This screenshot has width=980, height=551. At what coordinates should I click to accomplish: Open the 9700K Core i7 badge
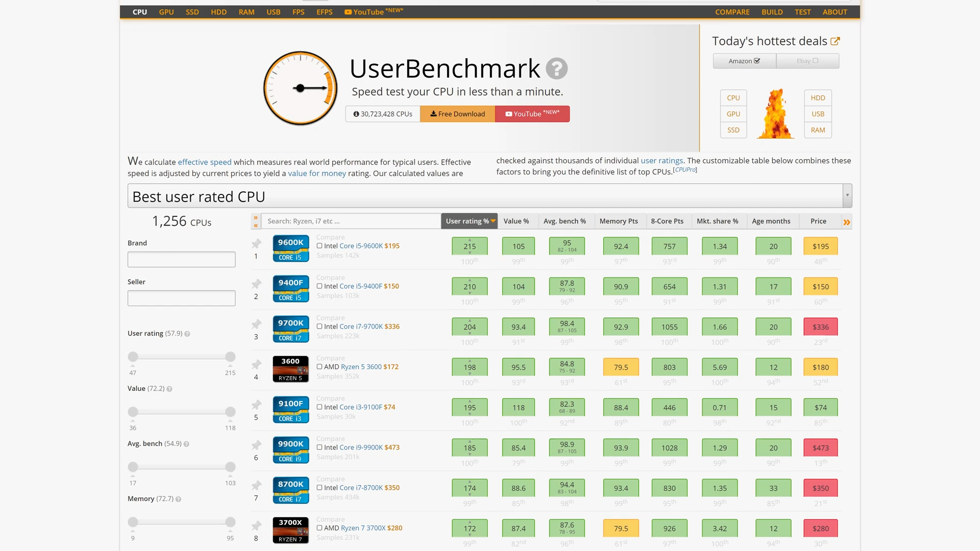click(290, 329)
